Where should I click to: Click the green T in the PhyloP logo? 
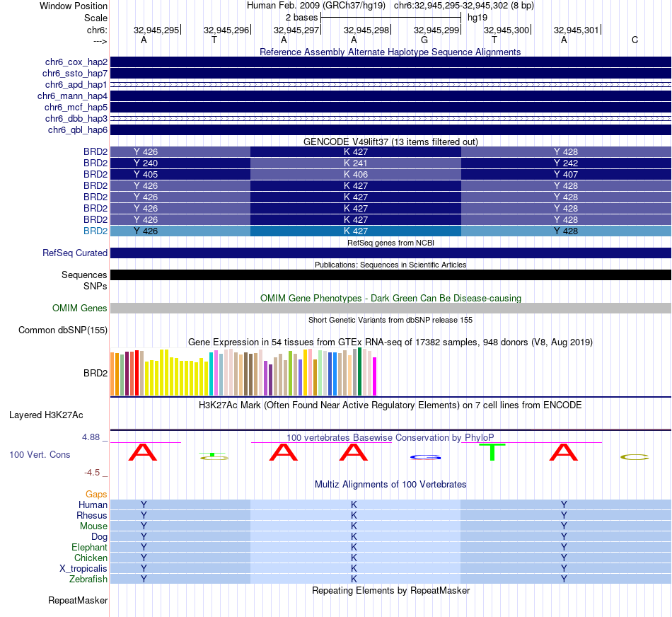[x=492, y=452]
